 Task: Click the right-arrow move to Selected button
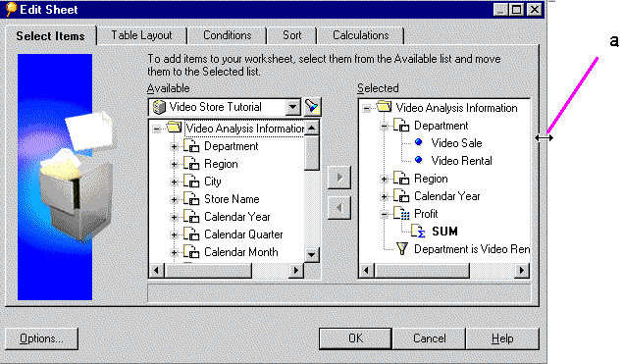pos(338,178)
